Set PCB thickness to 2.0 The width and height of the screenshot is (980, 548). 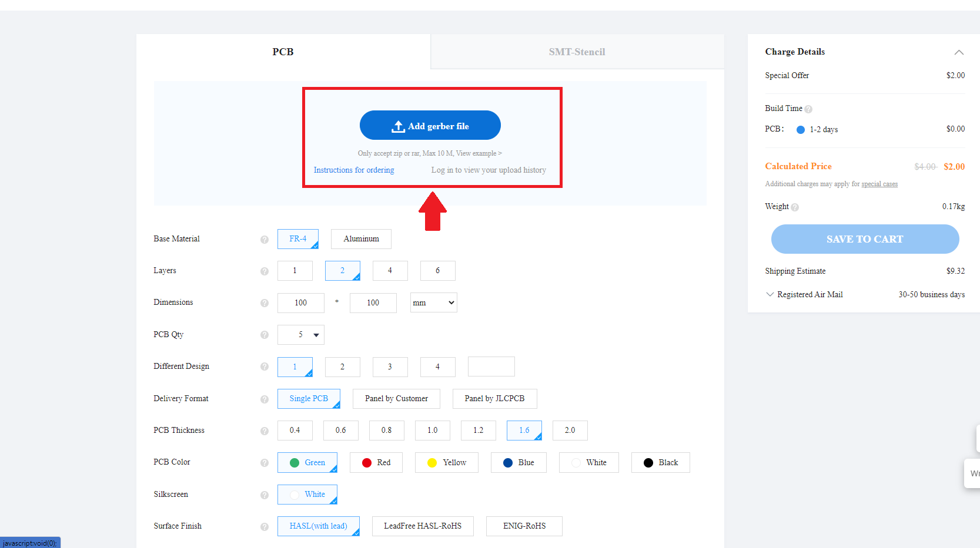(x=570, y=431)
